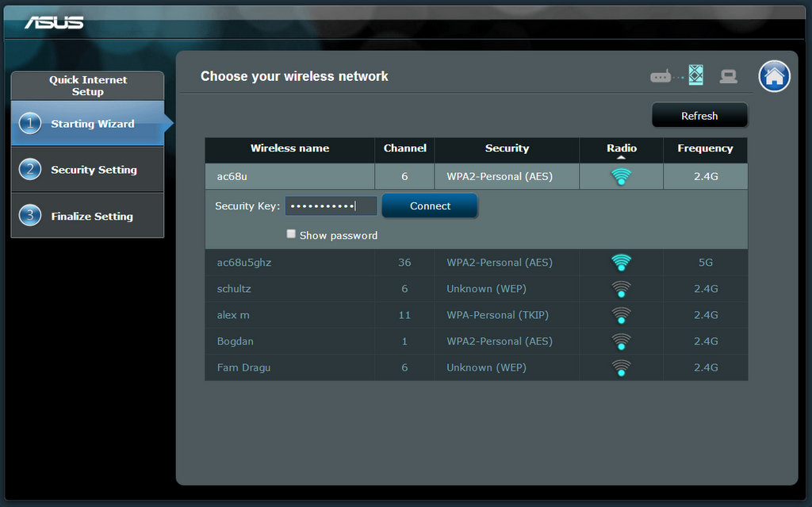This screenshot has width=812, height=507.
Task: Open the Security Setting step
Action: click(x=87, y=170)
